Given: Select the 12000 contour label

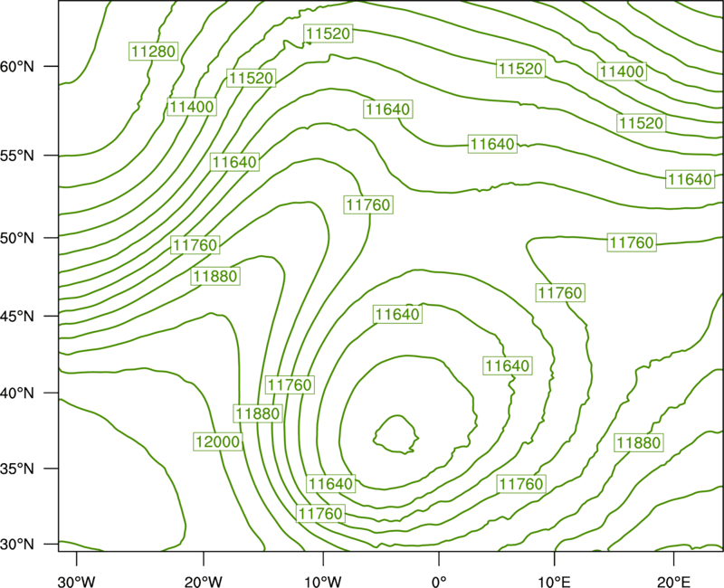Looking at the screenshot, I should click(x=218, y=441).
